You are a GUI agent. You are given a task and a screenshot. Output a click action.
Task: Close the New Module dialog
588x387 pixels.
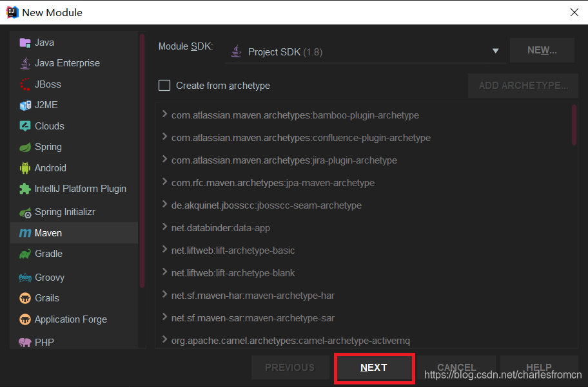click(574, 12)
